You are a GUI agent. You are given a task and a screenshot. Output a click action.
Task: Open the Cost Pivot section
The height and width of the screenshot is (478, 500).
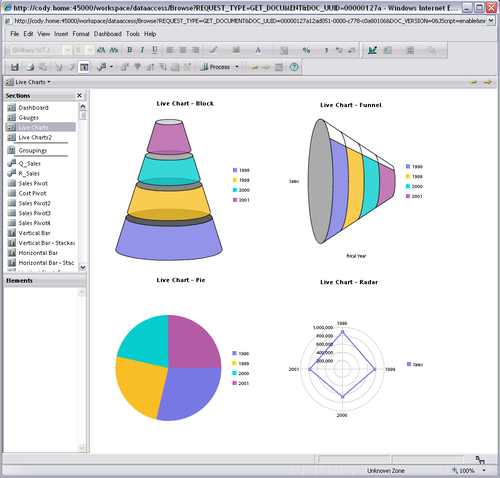(32, 193)
